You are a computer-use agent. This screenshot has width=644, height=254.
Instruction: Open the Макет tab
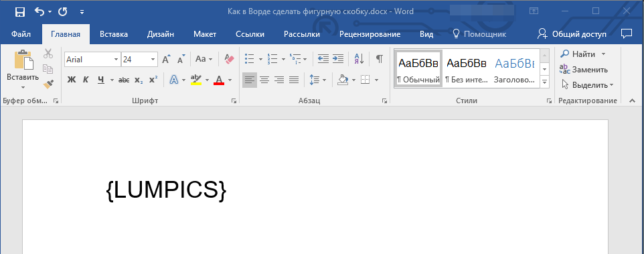click(205, 34)
